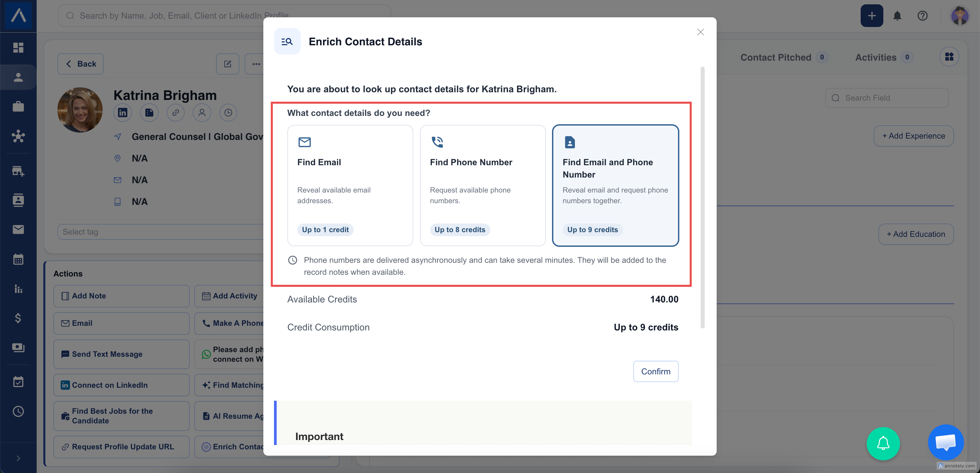Click the blue plus create button
This screenshot has width=980, height=473.
coord(872,16)
